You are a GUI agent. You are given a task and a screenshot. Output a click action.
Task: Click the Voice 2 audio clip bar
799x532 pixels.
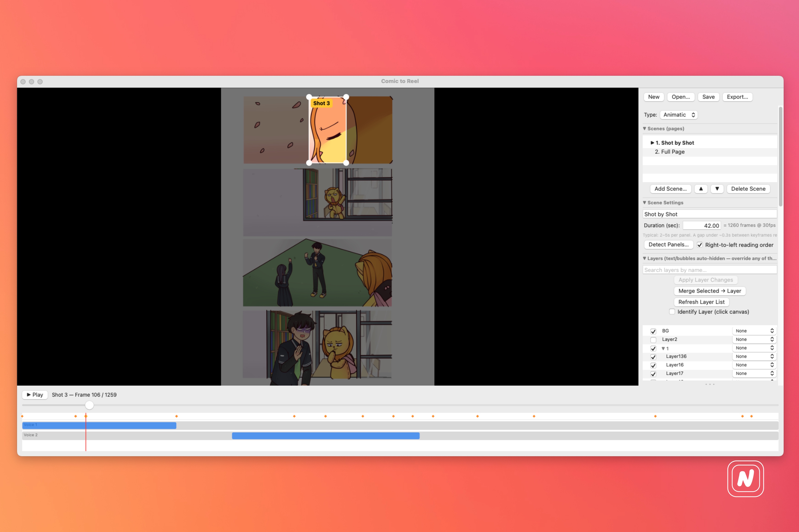326,436
